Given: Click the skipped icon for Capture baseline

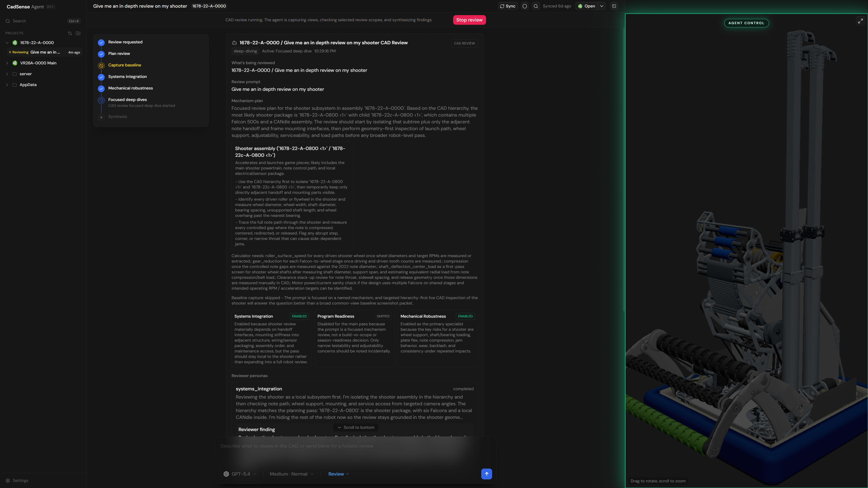Looking at the screenshot, I should click(x=101, y=66).
